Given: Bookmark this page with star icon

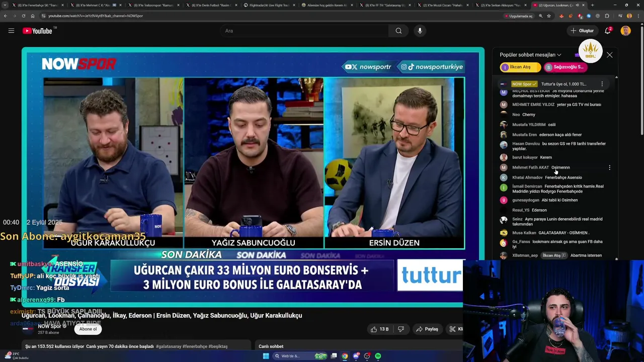Looking at the screenshot, I should [548, 16].
